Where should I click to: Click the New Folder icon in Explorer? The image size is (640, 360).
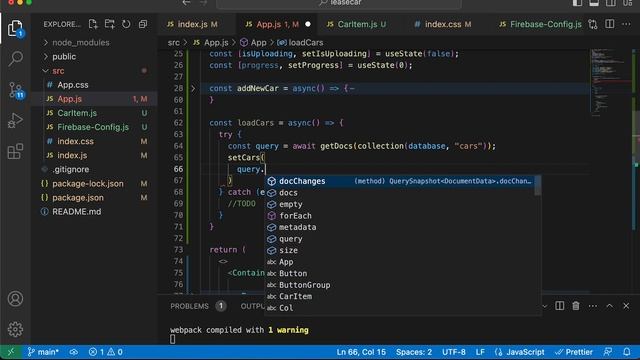[x=109, y=24]
